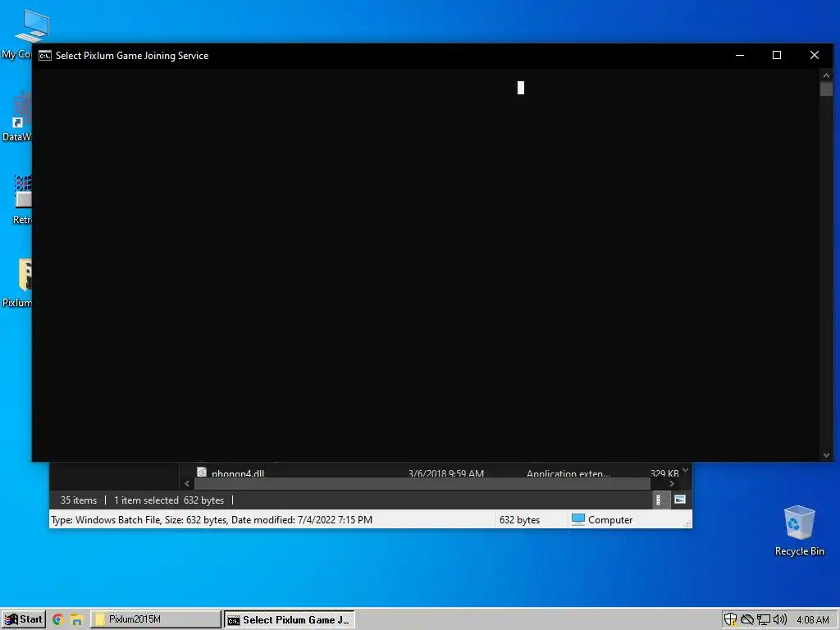Click the '35 items' status bar text
The height and width of the screenshot is (630, 840).
78,500
